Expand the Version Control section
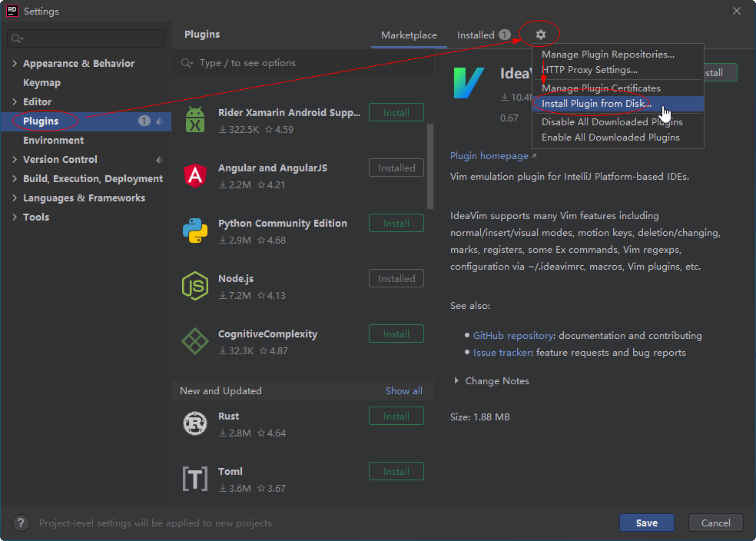 click(x=15, y=160)
